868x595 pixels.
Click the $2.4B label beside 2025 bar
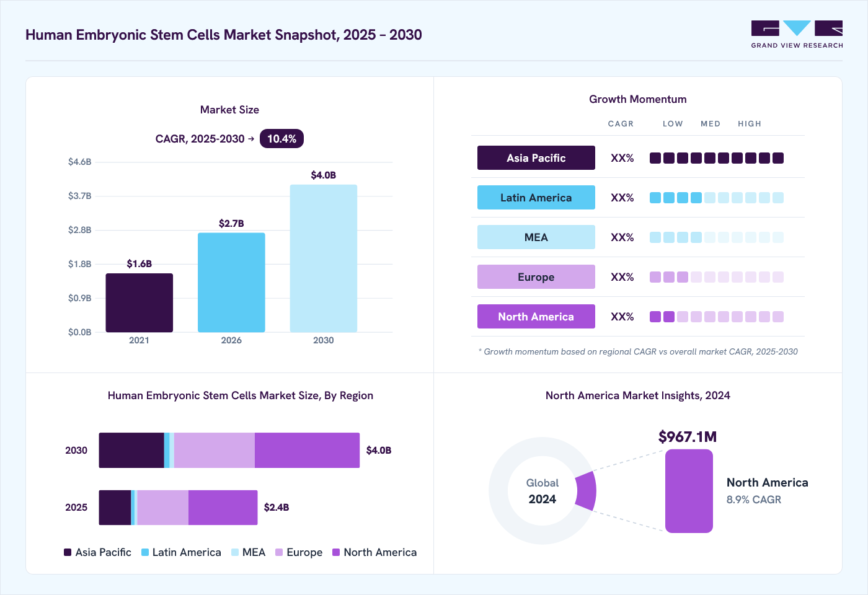(277, 508)
